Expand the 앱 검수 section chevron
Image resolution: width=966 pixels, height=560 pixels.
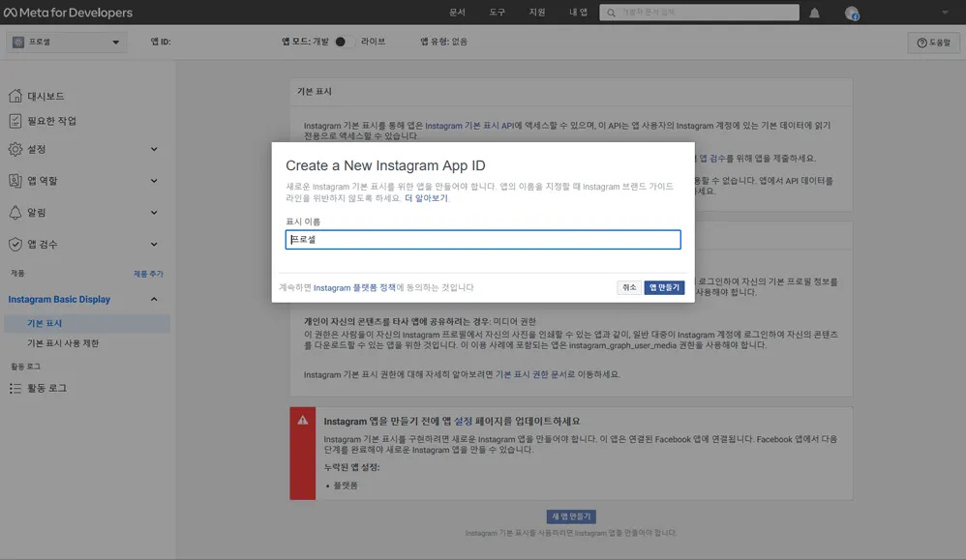pyautogui.click(x=154, y=244)
